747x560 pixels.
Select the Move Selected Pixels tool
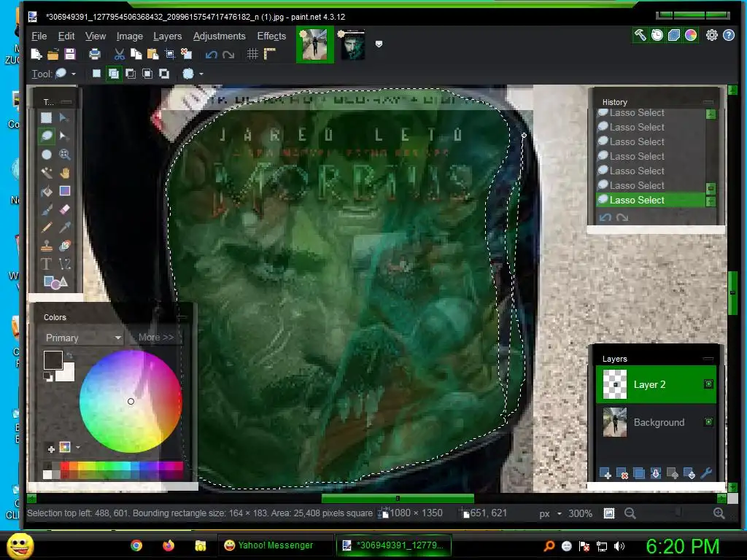[x=65, y=117]
